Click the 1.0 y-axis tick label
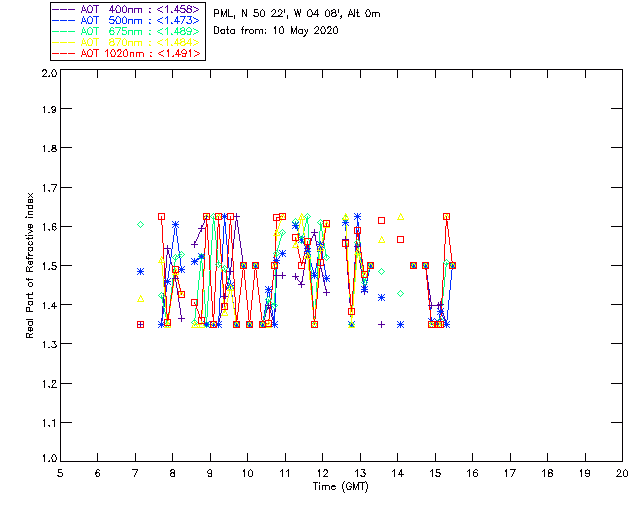The height and width of the screenshot is (512, 640). tap(49, 458)
